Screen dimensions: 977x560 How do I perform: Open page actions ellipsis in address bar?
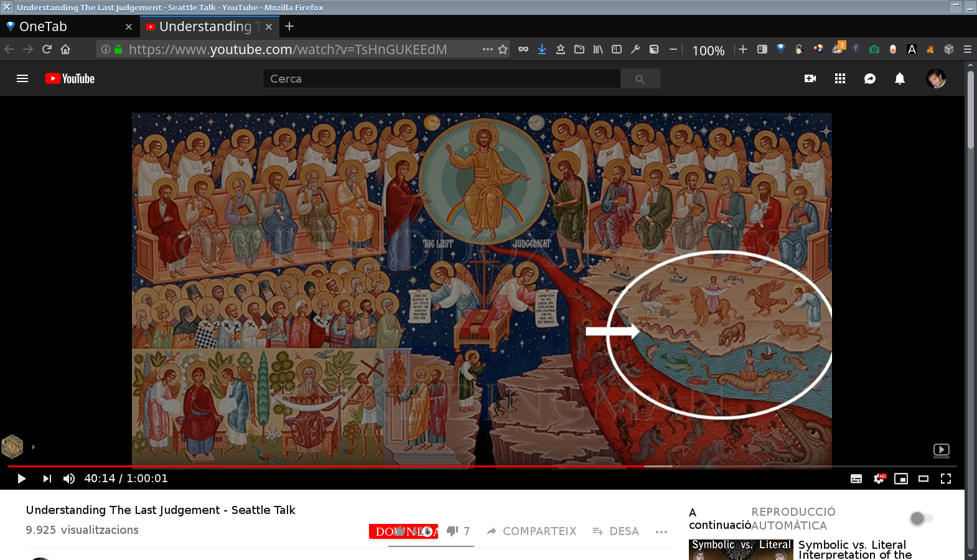click(488, 49)
